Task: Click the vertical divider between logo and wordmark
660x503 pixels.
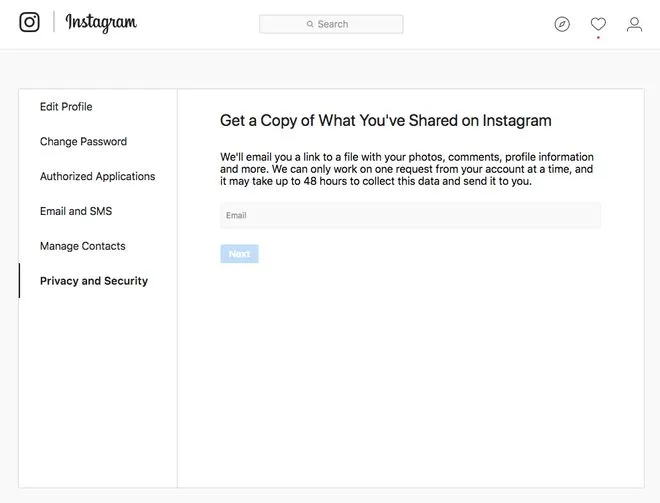Action: click(53, 23)
